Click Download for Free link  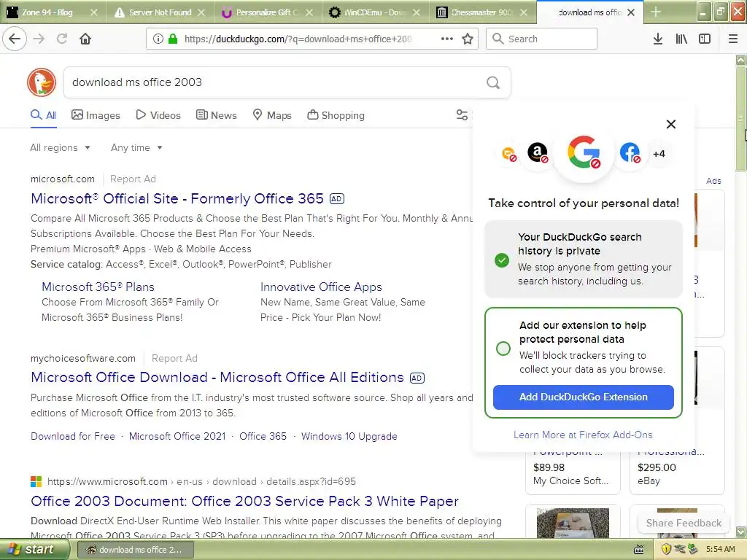(73, 436)
